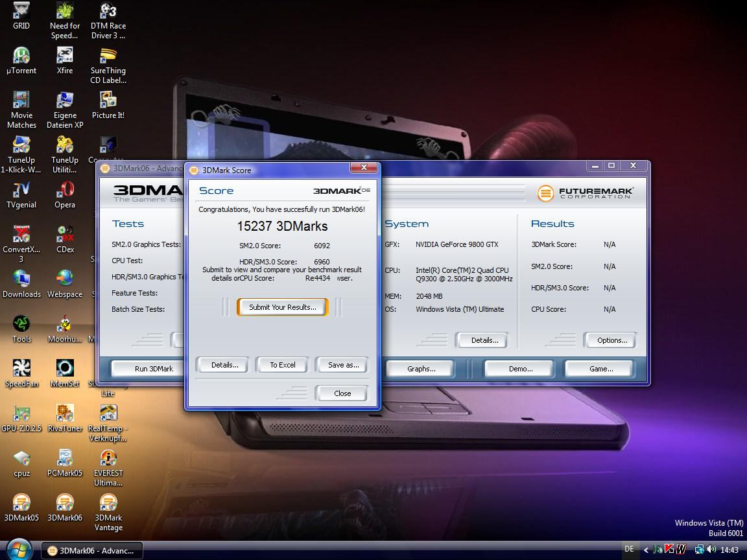747x560 pixels.
Task: Click the Futuremark Corporation logo
Action: (586, 193)
